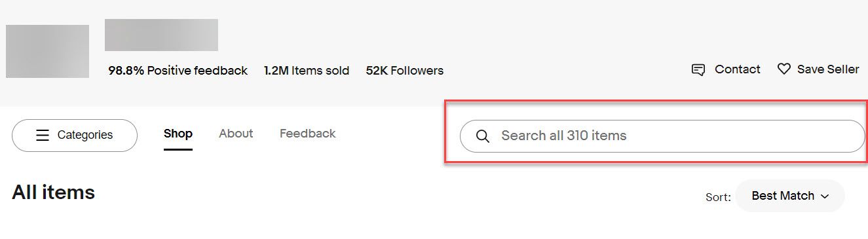Image resolution: width=868 pixels, height=239 pixels.
Task: Click the Contact speech bubble icon
Action: click(698, 69)
